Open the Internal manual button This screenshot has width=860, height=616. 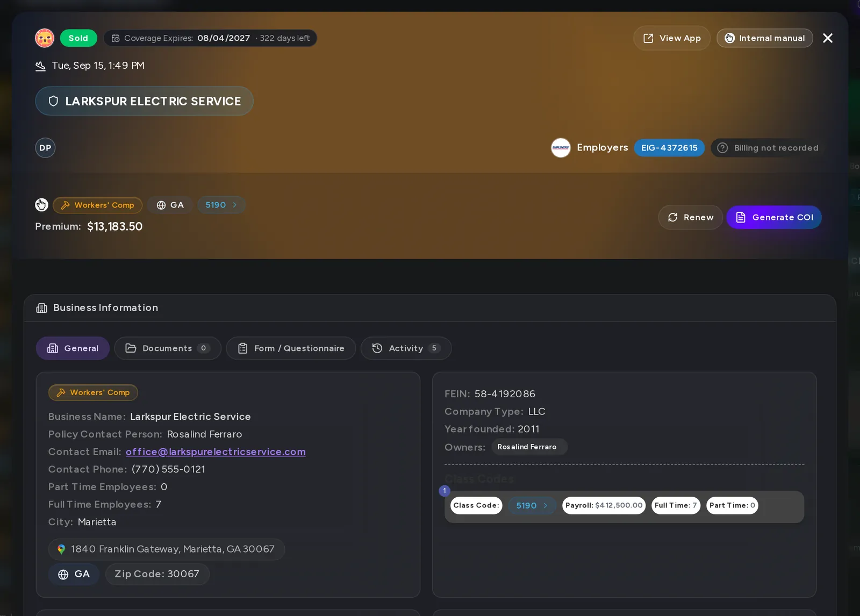point(764,38)
